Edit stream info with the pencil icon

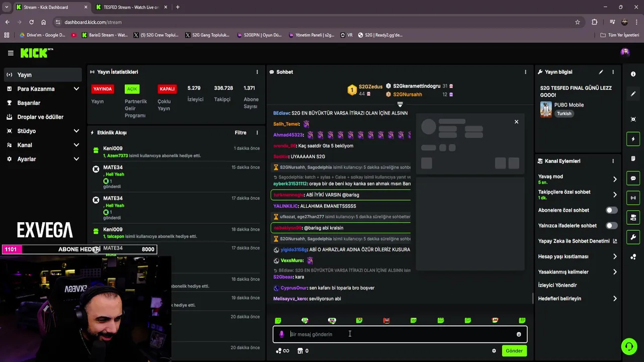601,72
